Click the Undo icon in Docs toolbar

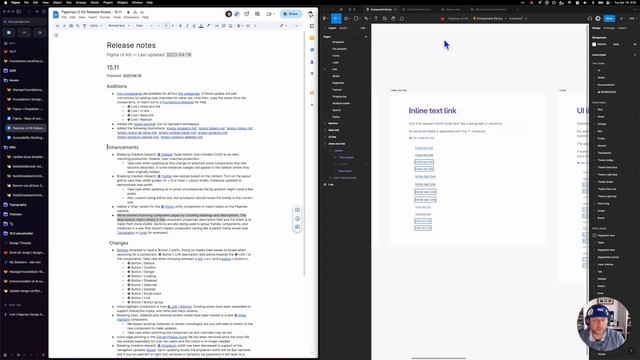[58, 26]
